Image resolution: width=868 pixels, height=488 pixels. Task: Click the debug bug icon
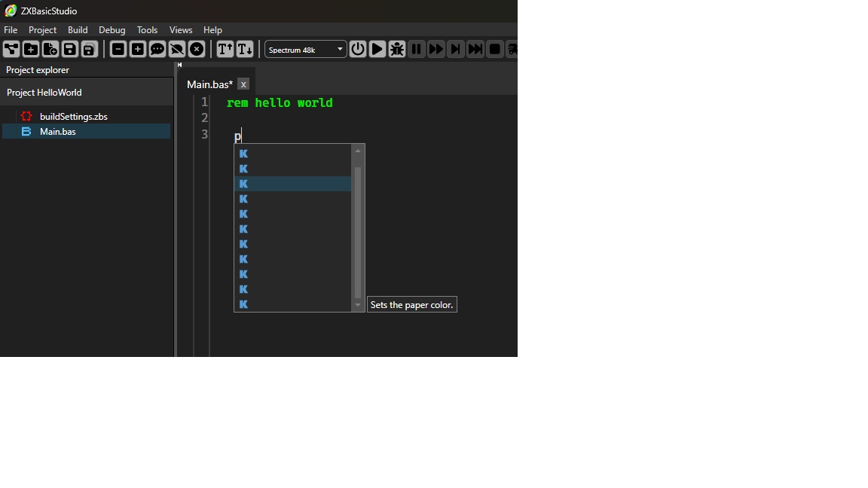click(397, 50)
